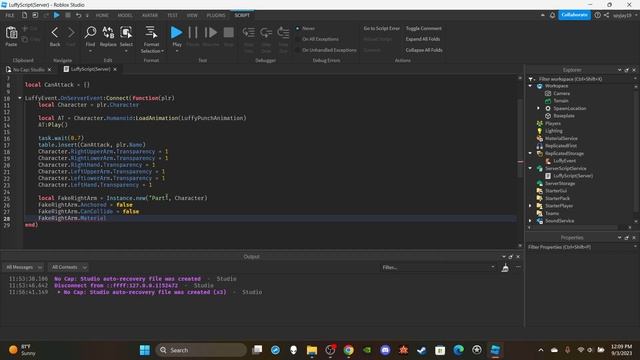Open the FILE menu
Viewport: 640px width, 360px height.
(10, 15)
